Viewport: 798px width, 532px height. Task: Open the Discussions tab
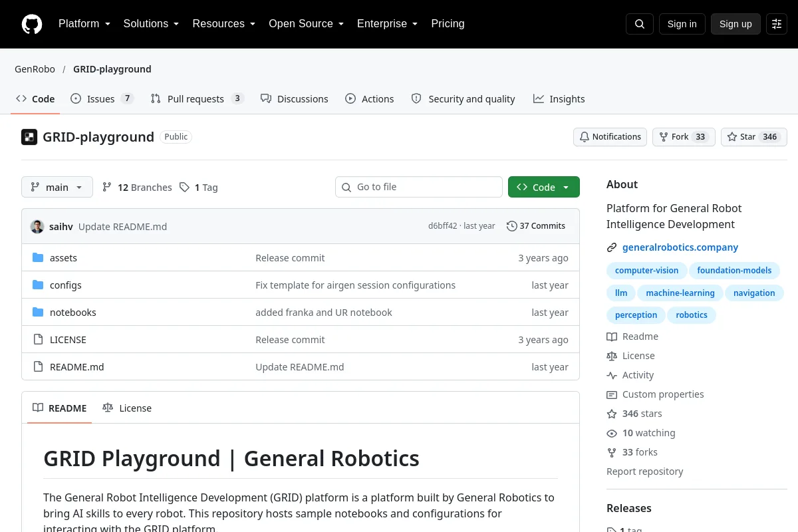[295, 98]
